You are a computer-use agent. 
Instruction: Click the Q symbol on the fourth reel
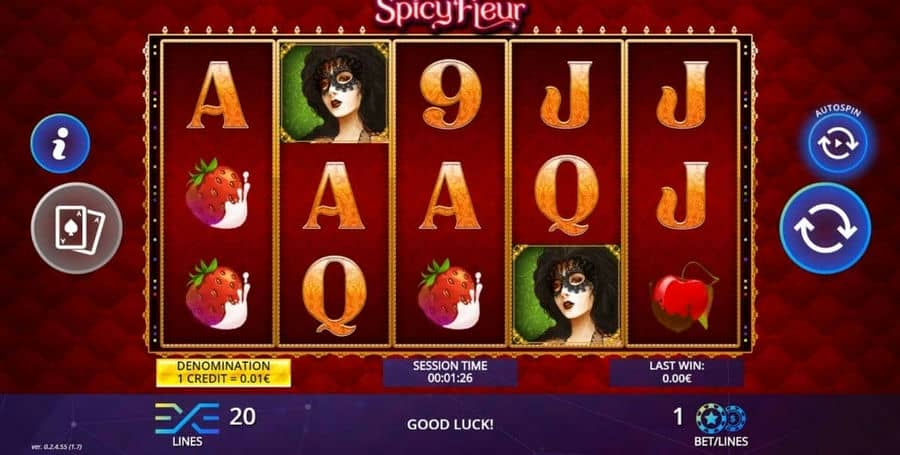567,195
